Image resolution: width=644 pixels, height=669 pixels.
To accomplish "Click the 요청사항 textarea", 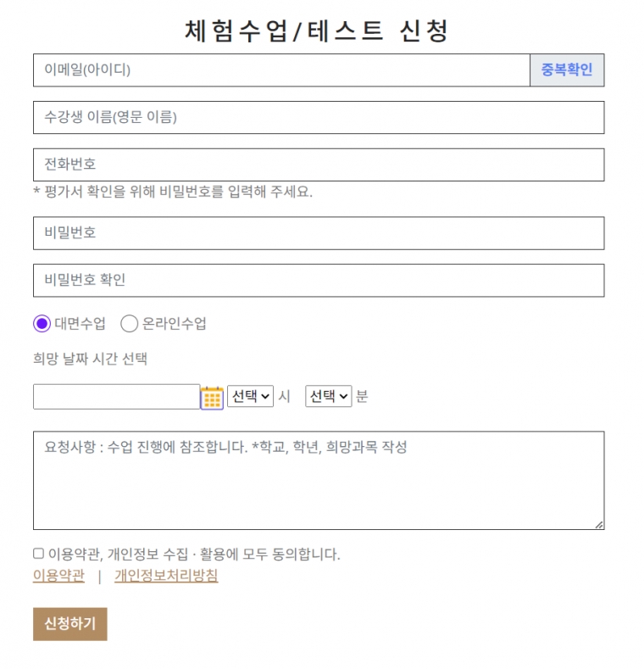I will pyautogui.click(x=319, y=481).
